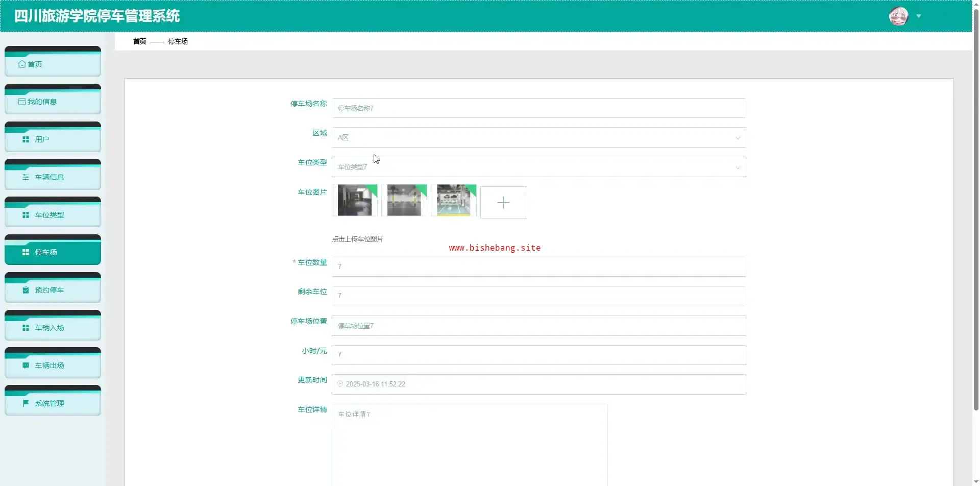The height and width of the screenshot is (486, 980).
Task: Click the 四川旅游学院停车管理系统 title
Action: pos(97,16)
